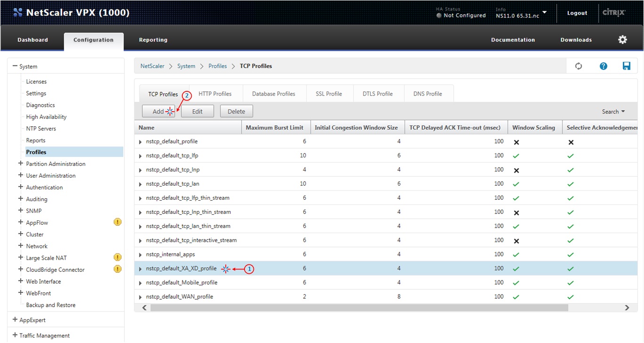Click Selective Acknowledgement mark for nstcp_default_profile
The image size is (644, 343).
pos(571,142)
